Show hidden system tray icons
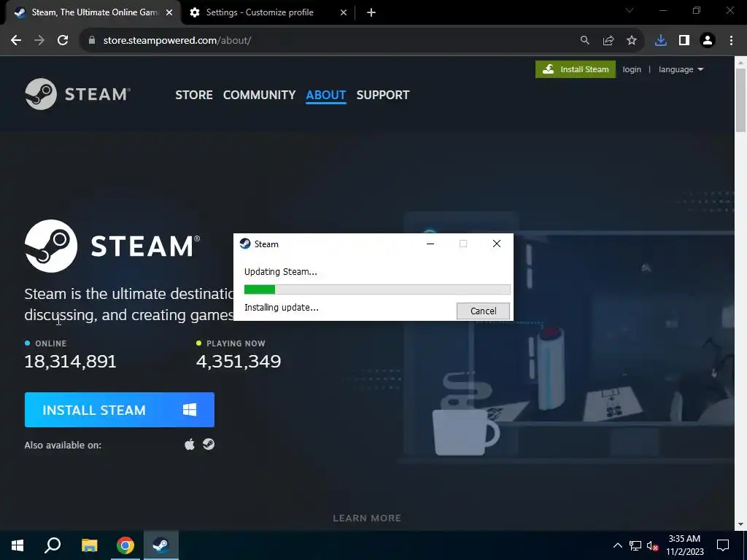The width and height of the screenshot is (747, 560). pos(617,545)
